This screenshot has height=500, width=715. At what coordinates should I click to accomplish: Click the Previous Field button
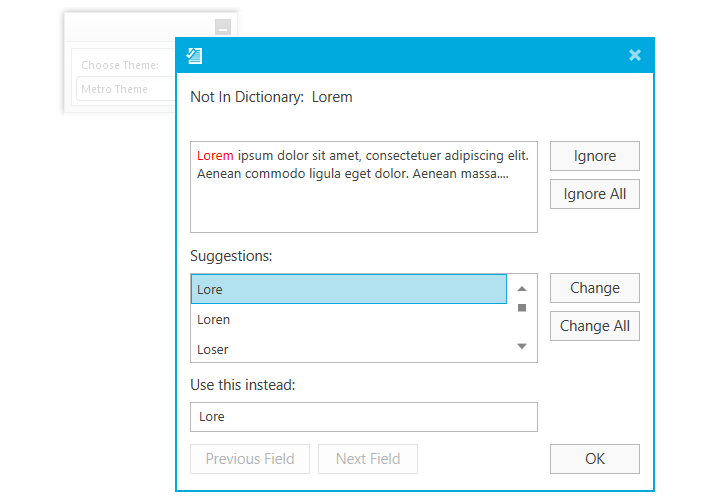(x=250, y=459)
